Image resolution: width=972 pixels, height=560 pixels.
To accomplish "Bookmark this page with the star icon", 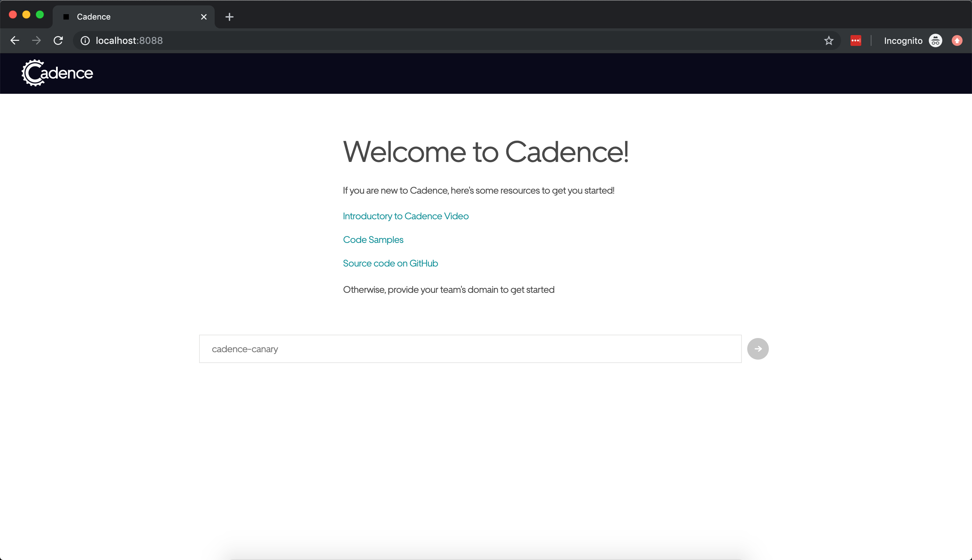I will [x=829, y=40].
